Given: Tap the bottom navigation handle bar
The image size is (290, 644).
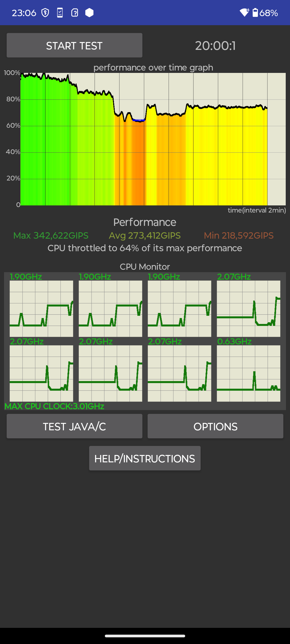Looking at the screenshot, I should point(145,636).
